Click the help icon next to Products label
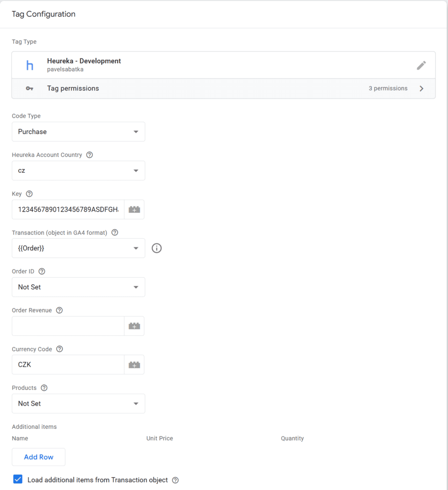 (44, 388)
